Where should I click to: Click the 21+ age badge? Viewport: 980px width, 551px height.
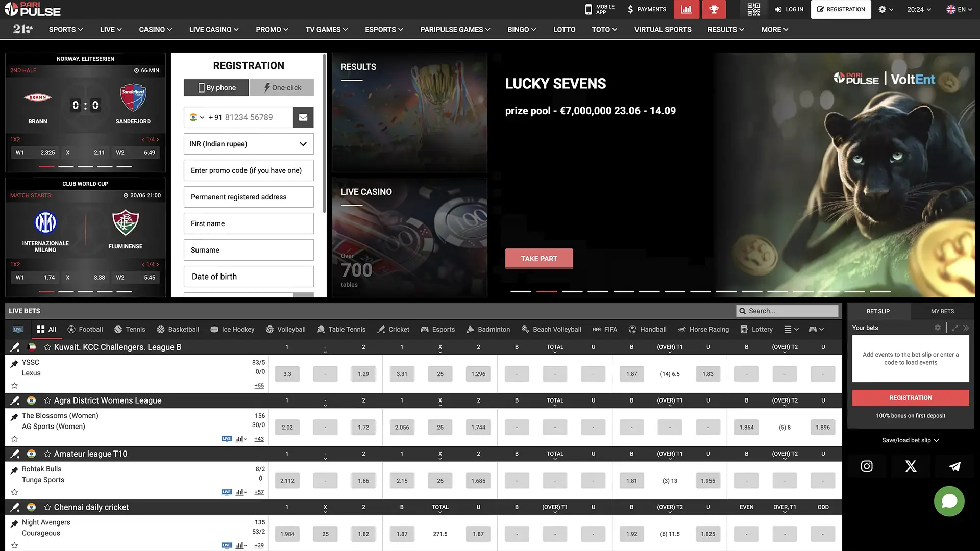coord(23,29)
